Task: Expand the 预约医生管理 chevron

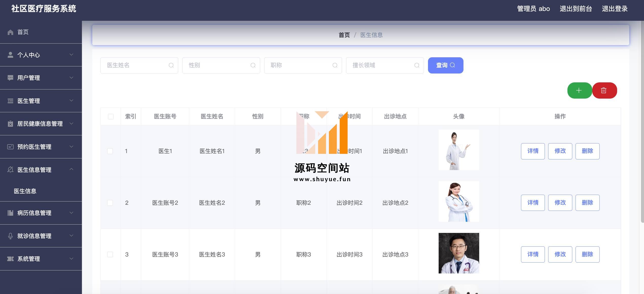Action: tap(71, 146)
